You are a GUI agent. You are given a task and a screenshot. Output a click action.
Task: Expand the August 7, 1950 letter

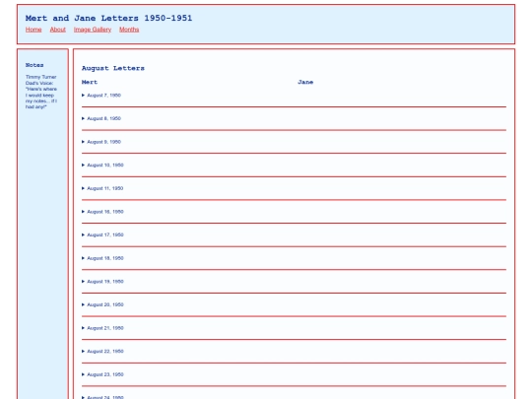[101, 96]
